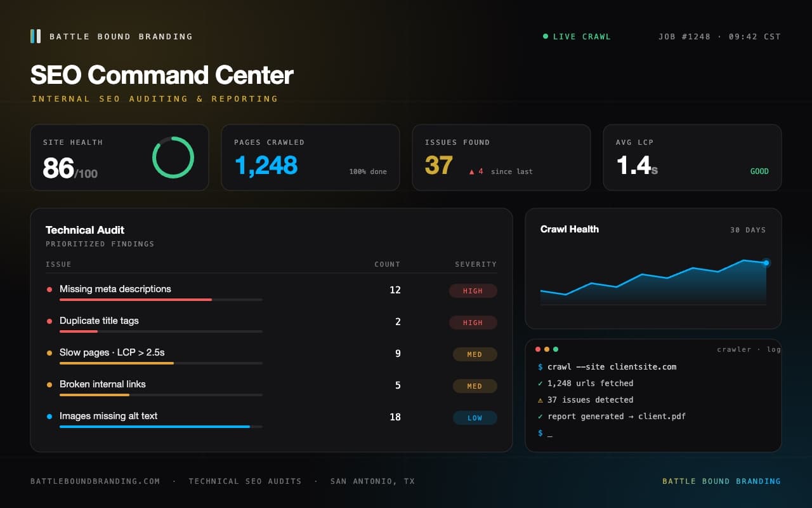Click the Missing meta descriptions progress bar
This screenshot has width=812, height=508.
point(161,299)
